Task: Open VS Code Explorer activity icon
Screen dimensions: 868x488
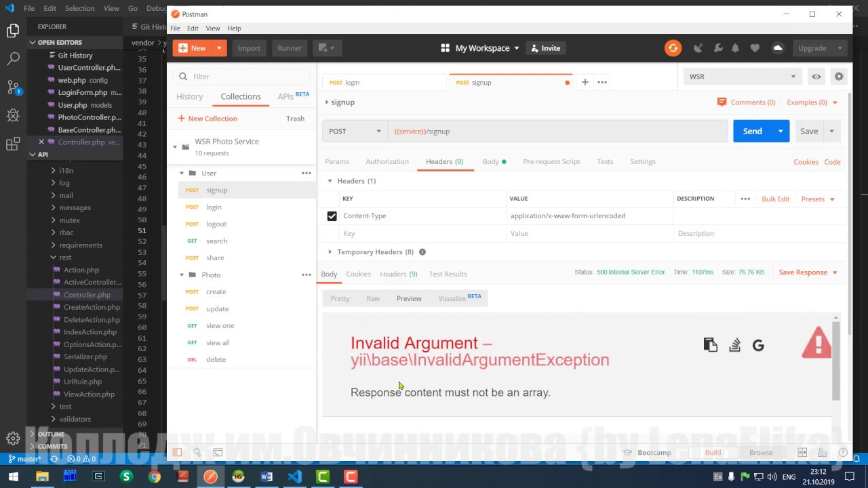Action: point(13,30)
